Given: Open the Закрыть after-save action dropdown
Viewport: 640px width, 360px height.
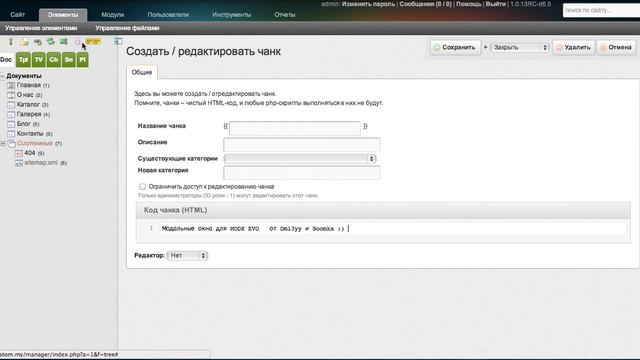Looking at the screenshot, I should [520, 47].
